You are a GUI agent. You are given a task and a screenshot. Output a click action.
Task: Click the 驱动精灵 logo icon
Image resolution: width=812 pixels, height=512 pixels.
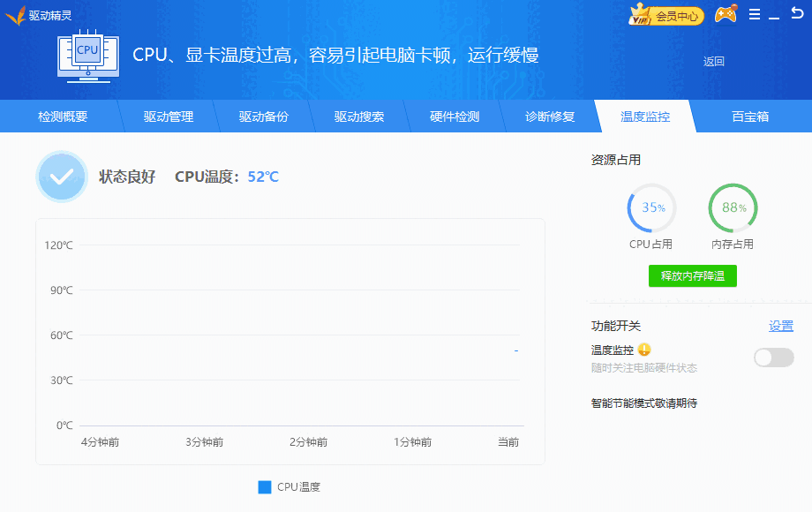pos(15,15)
